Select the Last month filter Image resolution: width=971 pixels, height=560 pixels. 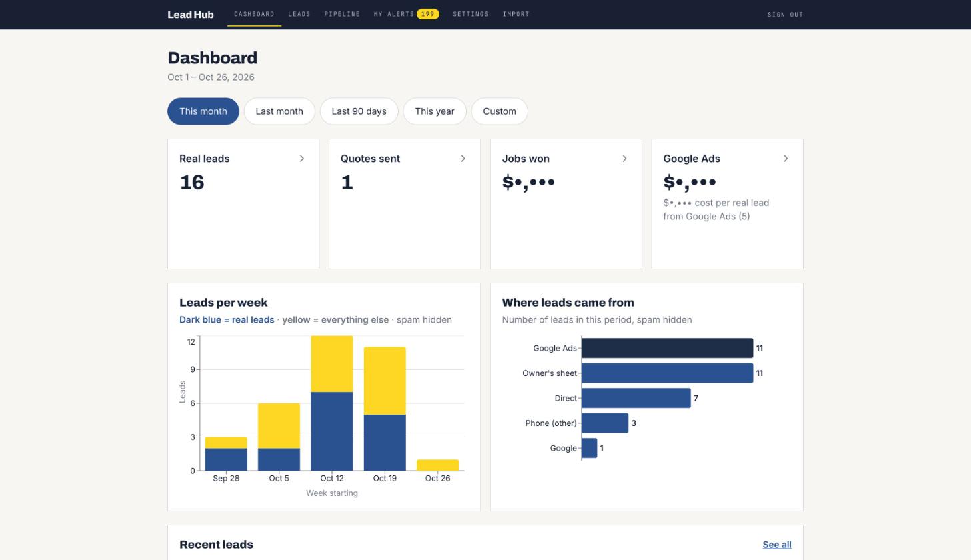click(279, 111)
